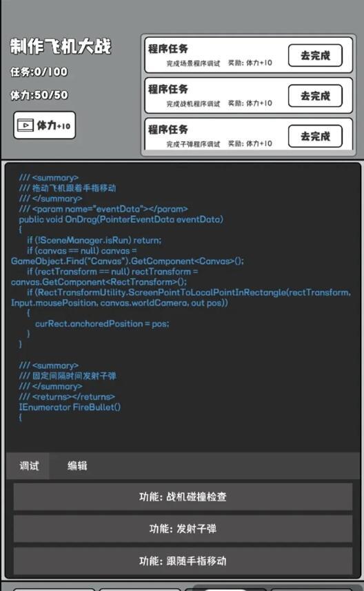
Task: Switch to the 调试 tab
Action: [x=29, y=466]
